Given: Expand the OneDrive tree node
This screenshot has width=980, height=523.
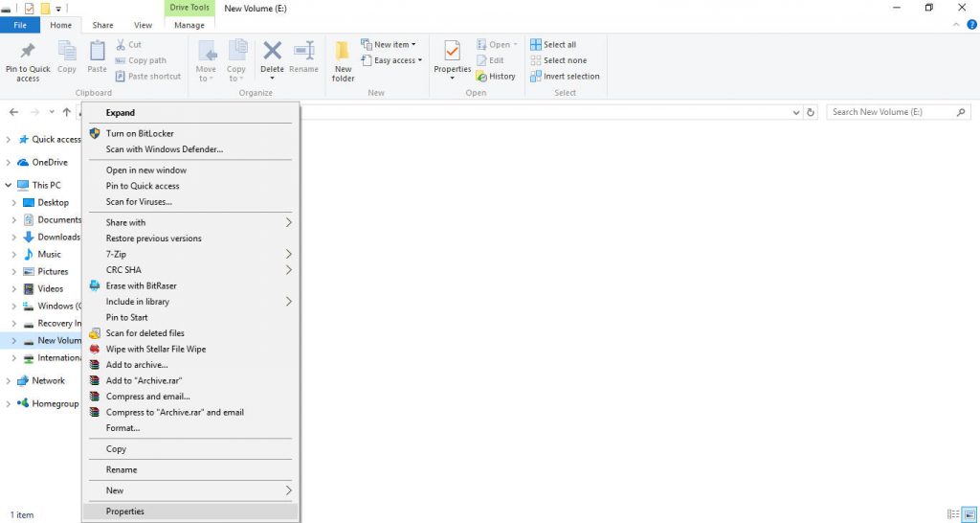Looking at the screenshot, I should coord(8,163).
